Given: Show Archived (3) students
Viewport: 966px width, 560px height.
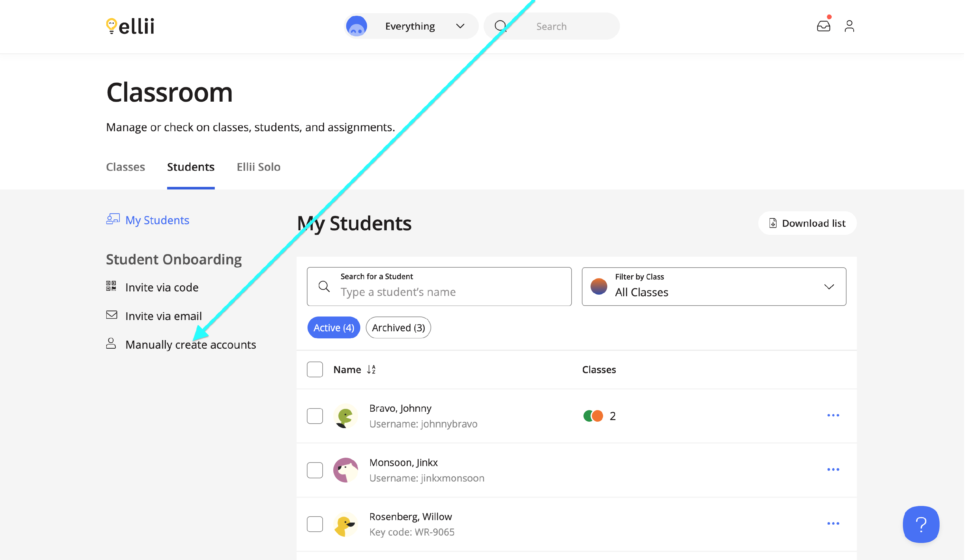Looking at the screenshot, I should pyautogui.click(x=399, y=328).
